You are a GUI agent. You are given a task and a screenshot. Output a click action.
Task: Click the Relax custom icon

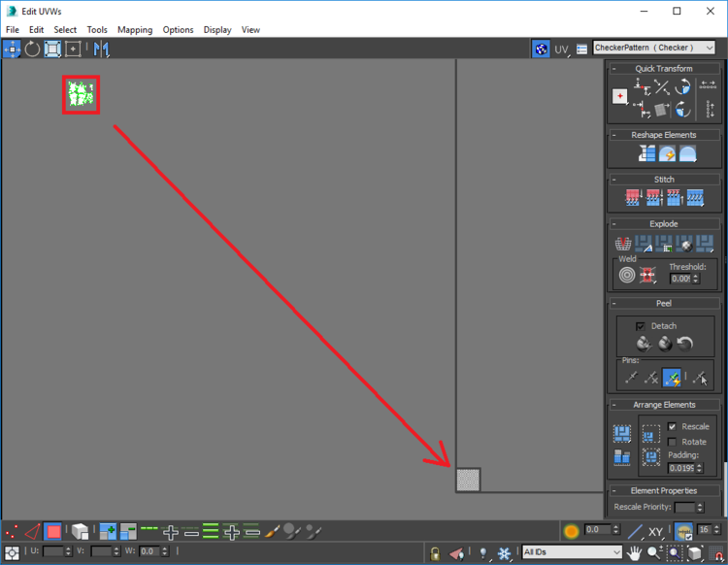[687, 153]
